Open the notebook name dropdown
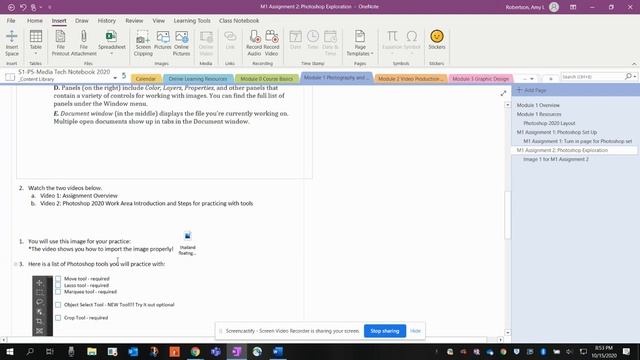The height and width of the screenshot is (360, 640). tap(115, 78)
